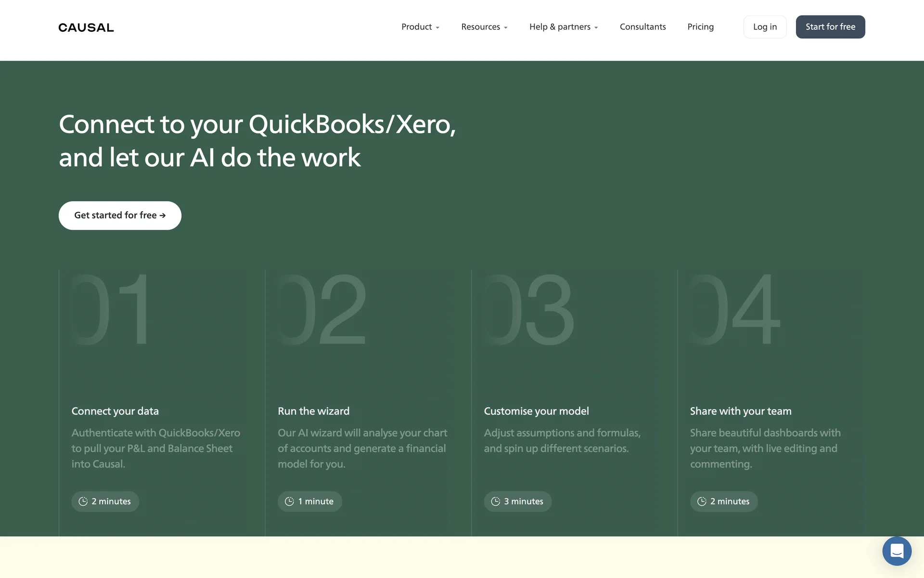
Task: Click the clock icon beside 1 minute
Action: tap(289, 501)
